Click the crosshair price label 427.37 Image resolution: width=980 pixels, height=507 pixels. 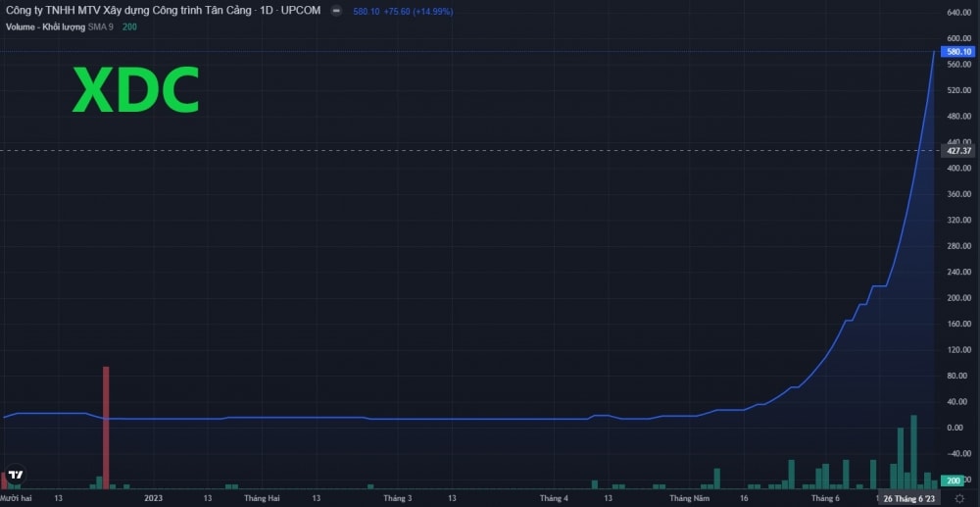pos(958,151)
